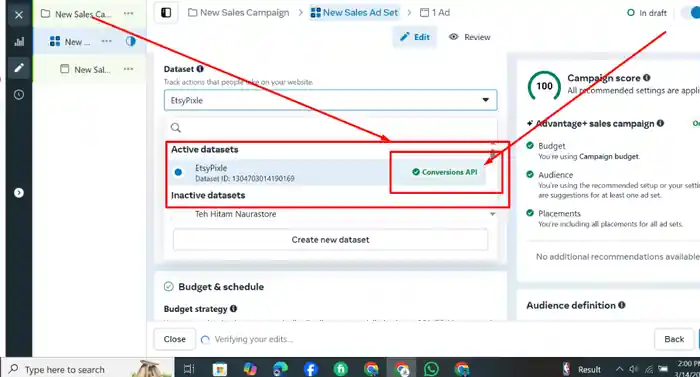Open the New Sales Ad Set breadcrumb
The width and height of the screenshot is (700, 377).
(354, 13)
